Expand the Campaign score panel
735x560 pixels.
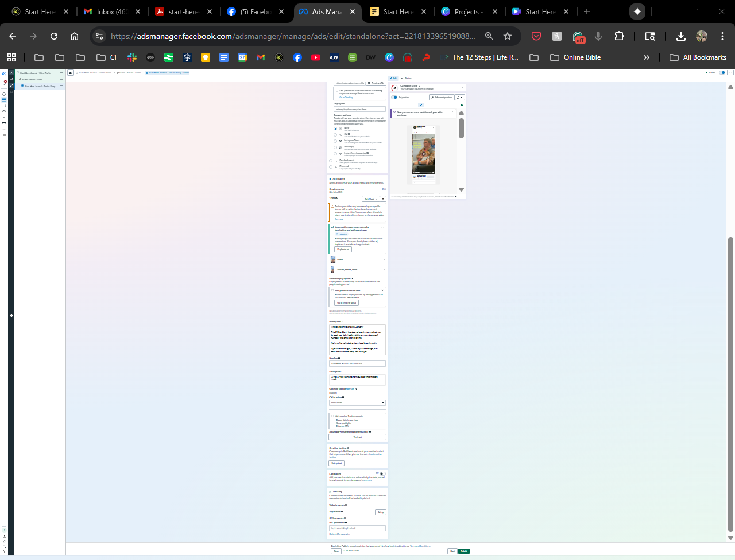pos(463,87)
